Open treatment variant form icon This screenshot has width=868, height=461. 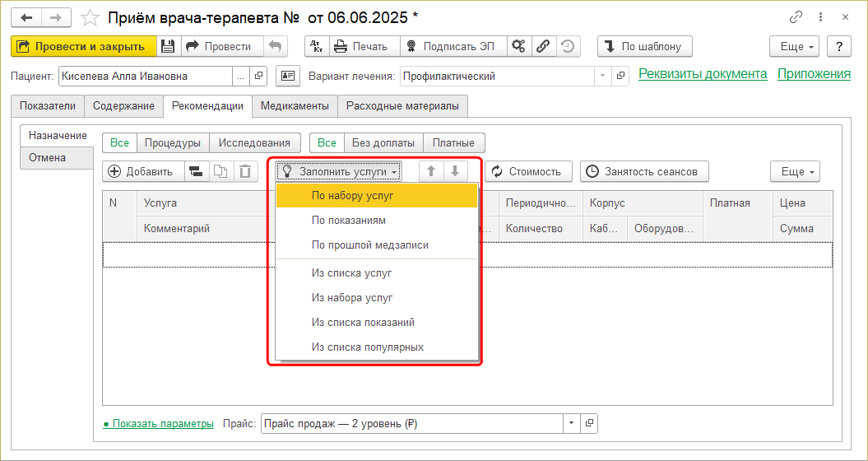[620, 76]
